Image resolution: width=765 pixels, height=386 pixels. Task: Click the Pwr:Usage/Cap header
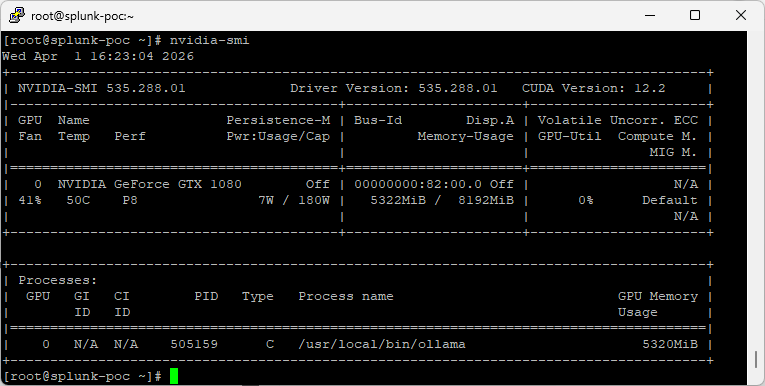278,136
